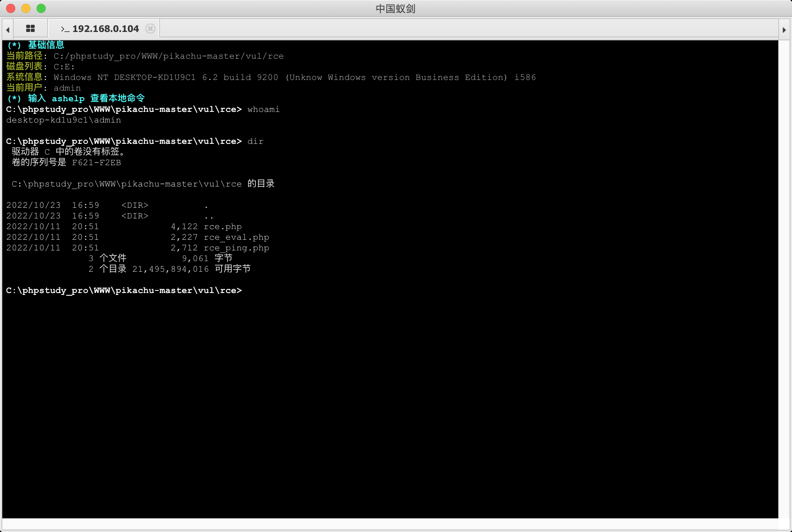Viewport: 792px width, 532px height.
Task: Click the 系统信息 Windows NT line
Action: pyautogui.click(x=271, y=77)
